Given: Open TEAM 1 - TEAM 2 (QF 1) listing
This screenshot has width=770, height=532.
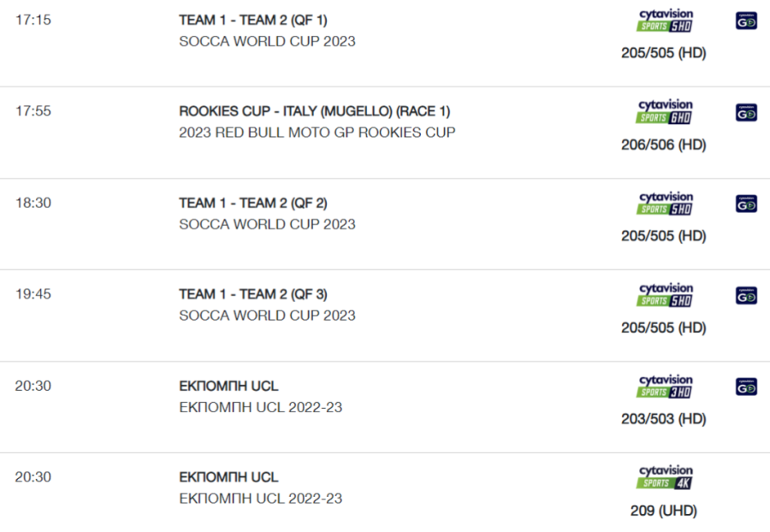Looking at the screenshot, I should coord(253,21).
